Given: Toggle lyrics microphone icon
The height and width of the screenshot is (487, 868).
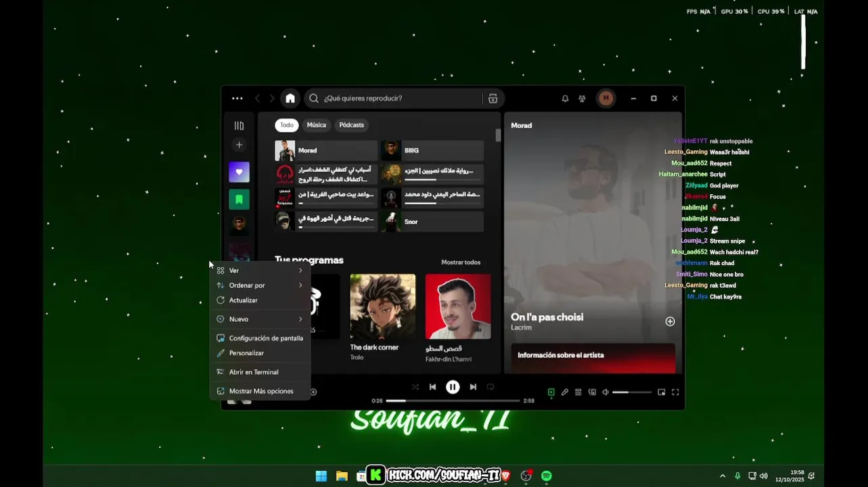Looking at the screenshot, I should click(565, 392).
